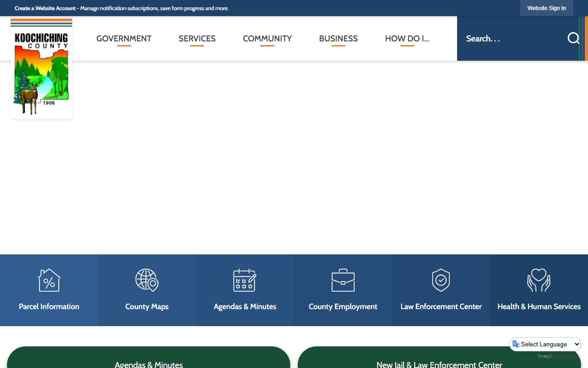The width and height of the screenshot is (588, 368).
Task: Click the Parcel Information house icon
Action: [x=49, y=280]
